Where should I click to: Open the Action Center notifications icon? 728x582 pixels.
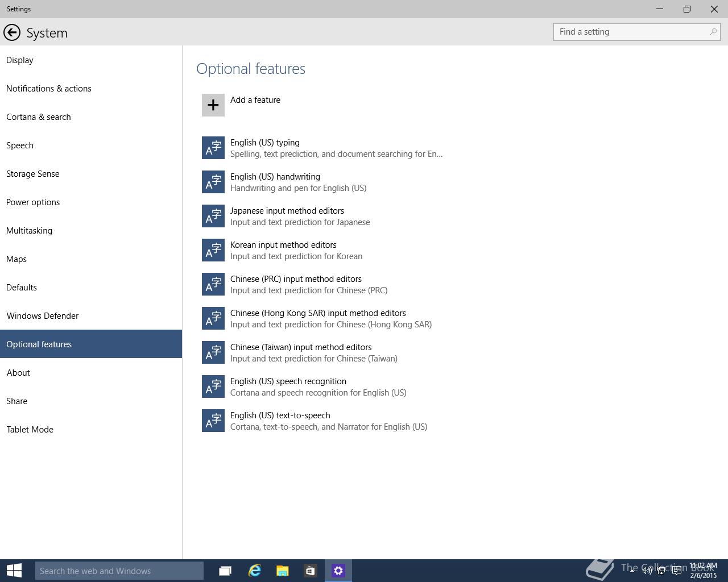point(677,571)
